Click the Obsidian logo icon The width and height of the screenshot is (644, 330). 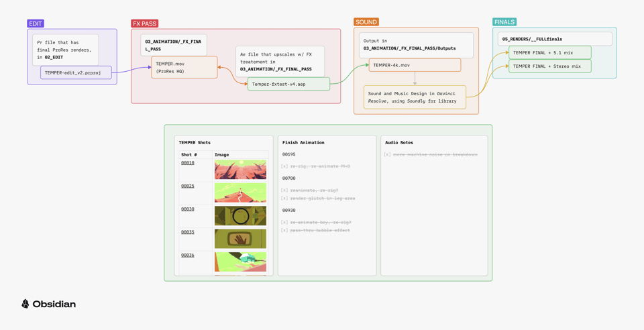click(25, 304)
